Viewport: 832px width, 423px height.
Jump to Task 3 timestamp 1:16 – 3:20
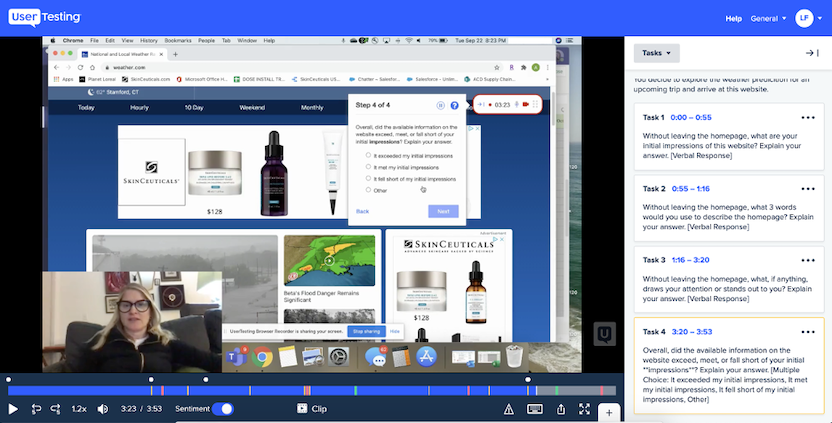690,261
